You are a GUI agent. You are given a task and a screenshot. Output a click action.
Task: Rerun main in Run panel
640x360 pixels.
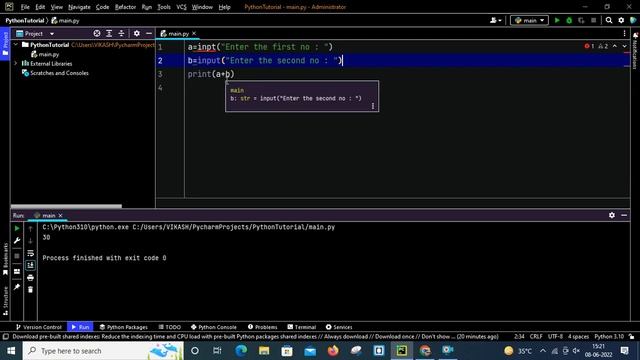(17, 229)
